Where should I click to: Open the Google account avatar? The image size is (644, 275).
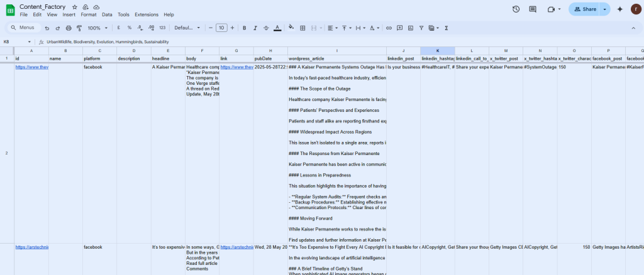(x=636, y=9)
